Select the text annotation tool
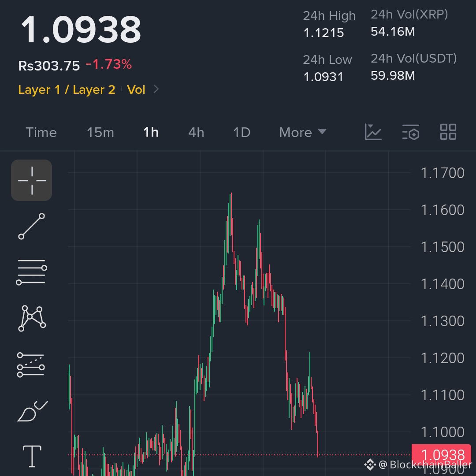The height and width of the screenshot is (476, 476). [32, 456]
